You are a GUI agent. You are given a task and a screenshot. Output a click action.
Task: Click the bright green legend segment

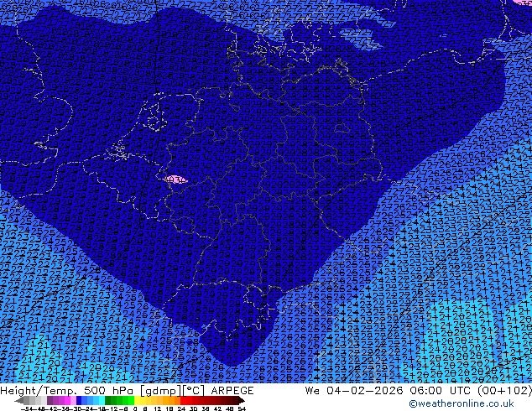131,401
